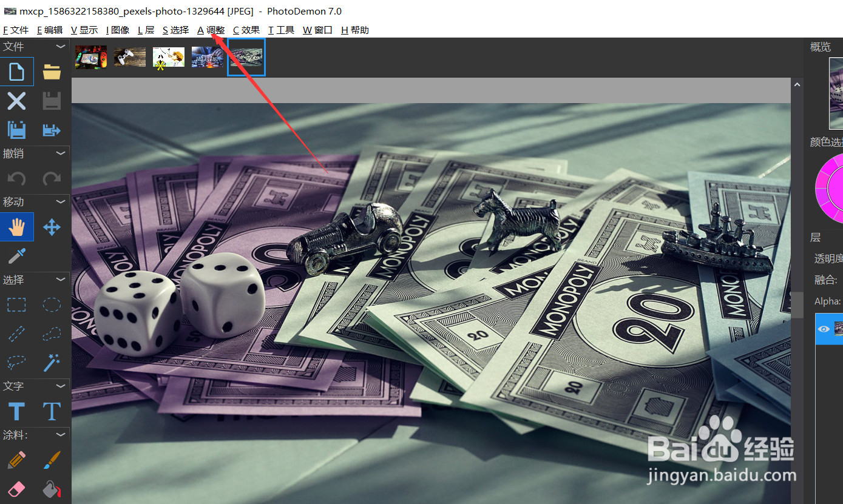Open an image with the folder icon

52,72
